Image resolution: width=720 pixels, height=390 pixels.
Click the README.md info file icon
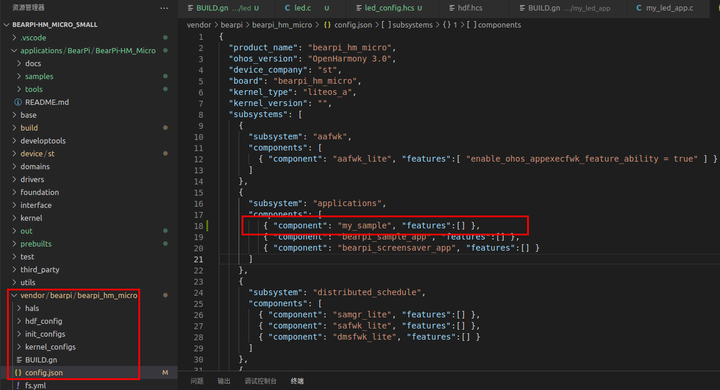[18, 102]
